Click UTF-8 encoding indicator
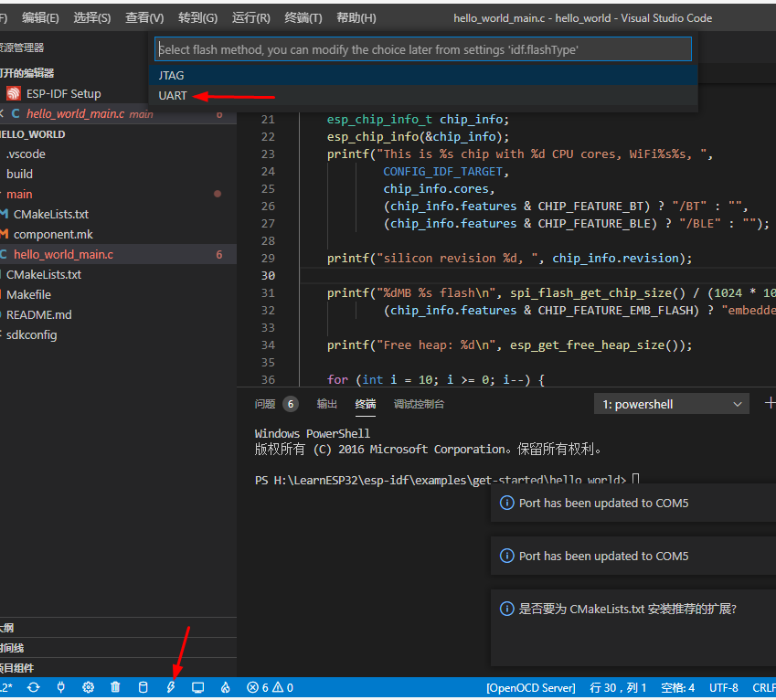Viewport: 776px width, 700px height. coord(724,687)
